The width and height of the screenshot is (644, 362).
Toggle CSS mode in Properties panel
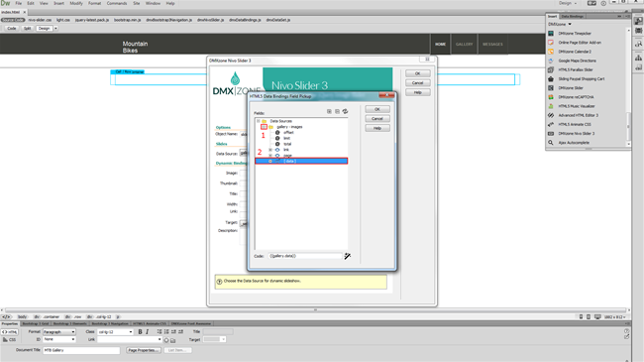(x=10, y=340)
